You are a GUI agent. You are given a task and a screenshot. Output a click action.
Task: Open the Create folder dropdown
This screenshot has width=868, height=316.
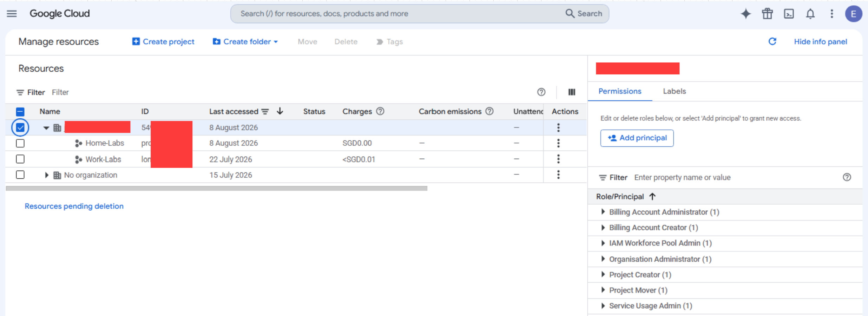245,41
